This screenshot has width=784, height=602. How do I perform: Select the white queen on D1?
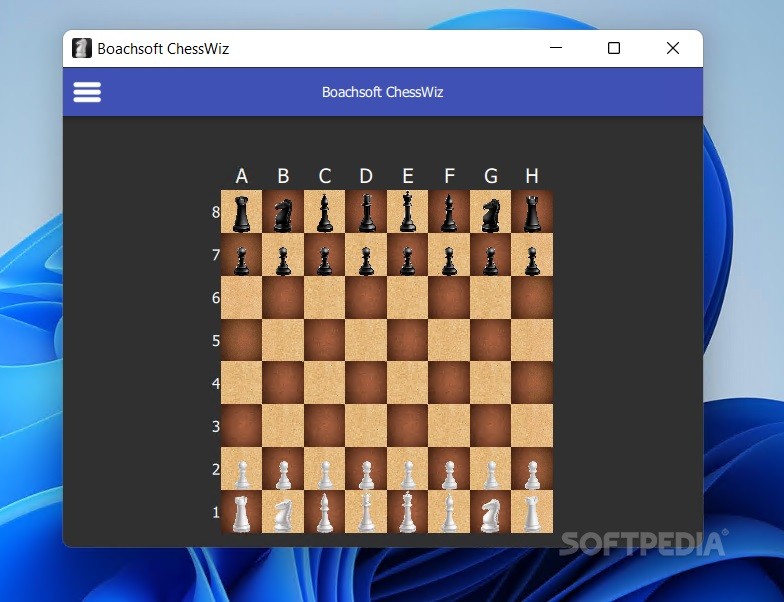[366, 512]
